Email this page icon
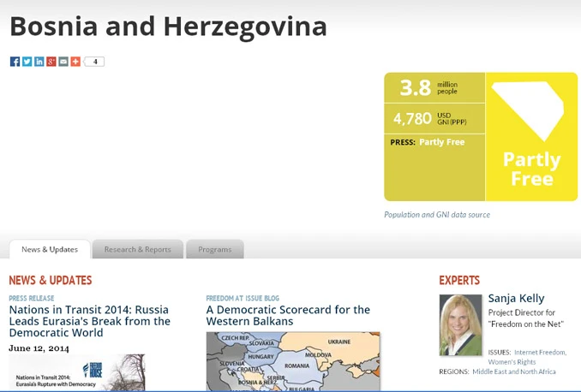The width and height of the screenshot is (581, 392). [x=63, y=62]
